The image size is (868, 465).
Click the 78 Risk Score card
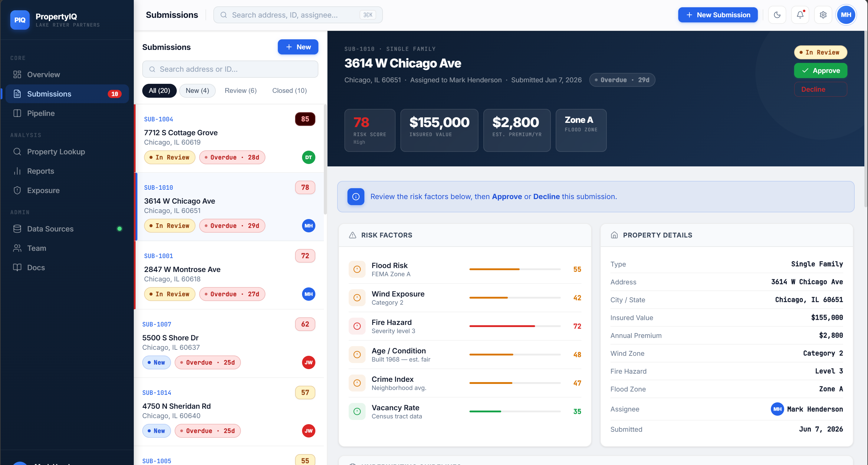coord(370,130)
